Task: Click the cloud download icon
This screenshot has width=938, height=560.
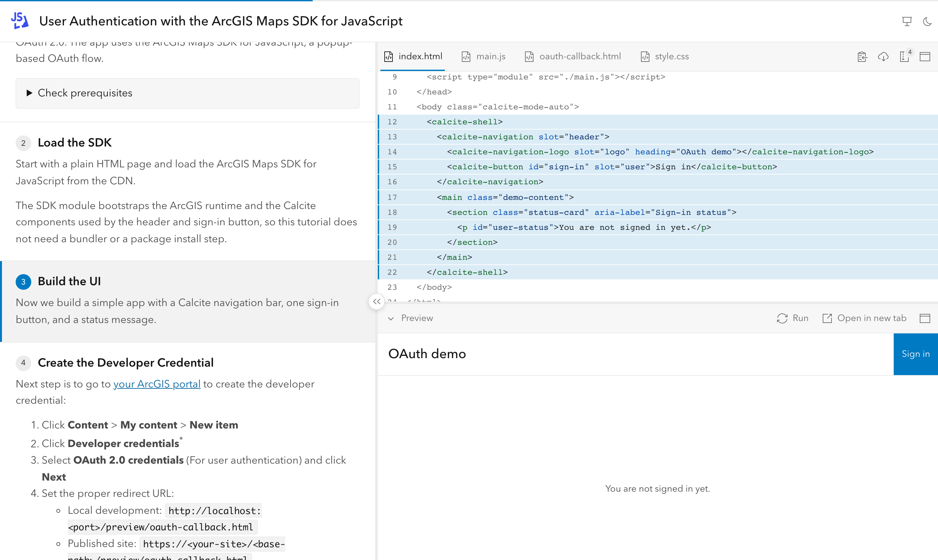Action: [883, 57]
